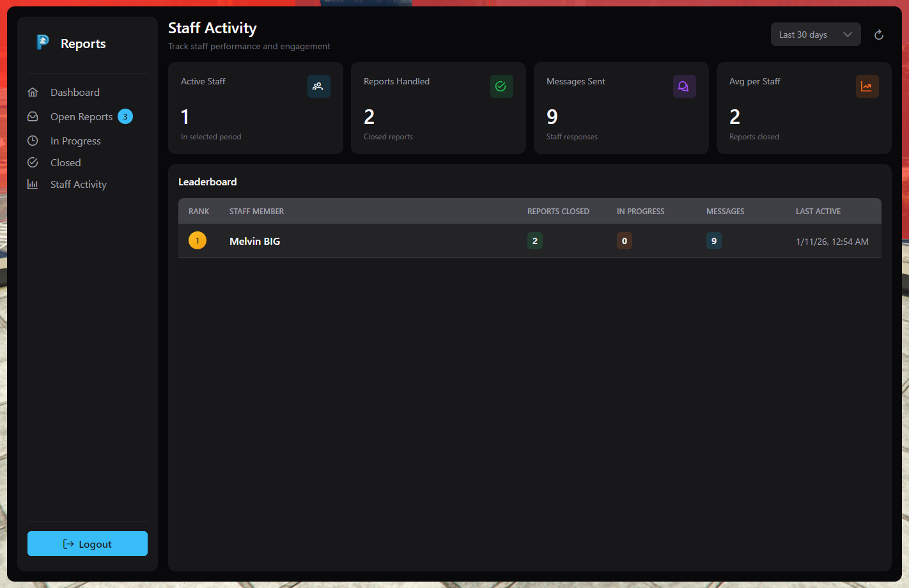Click the Reports Closed column header
The height and width of the screenshot is (588, 909).
pyautogui.click(x=558, y=212)
